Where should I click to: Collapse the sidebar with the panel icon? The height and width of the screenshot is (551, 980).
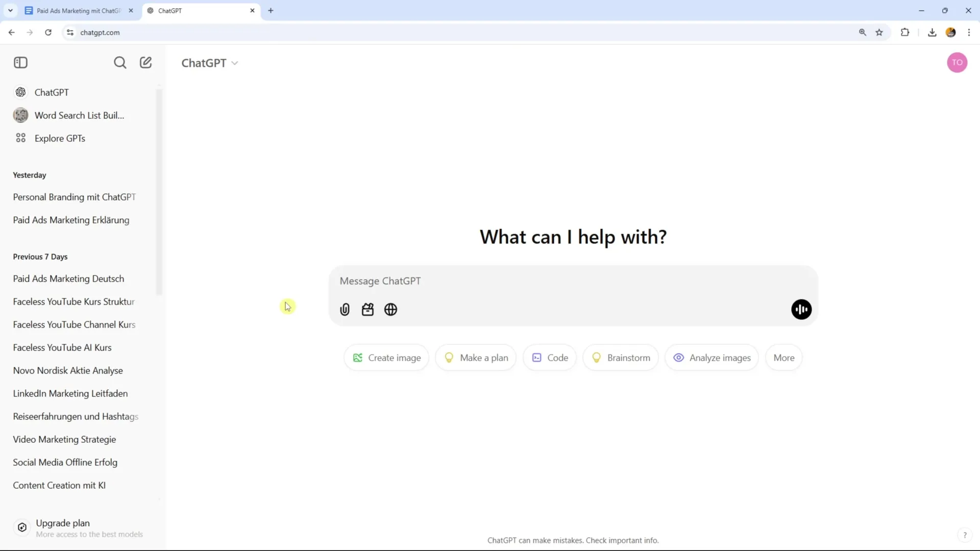click(20, 63)
